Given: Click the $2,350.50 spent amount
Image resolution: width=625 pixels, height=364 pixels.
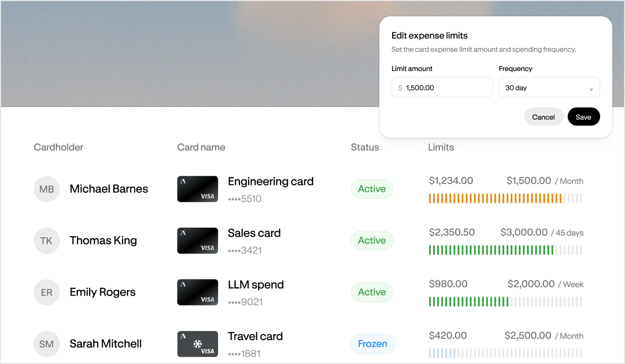Looking at the screenshot, I should (x=452, y=232).
